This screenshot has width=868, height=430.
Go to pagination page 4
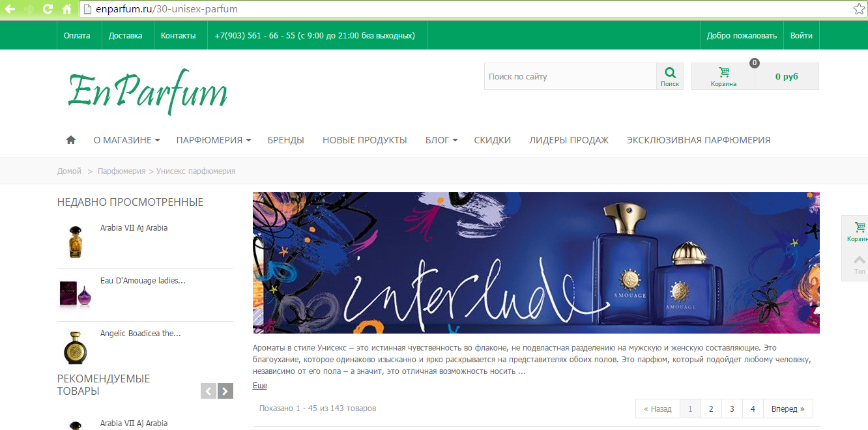(x=753, y=409)
